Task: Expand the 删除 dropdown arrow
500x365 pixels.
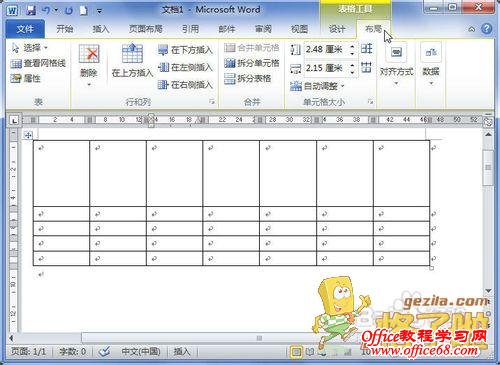Action: click(89, 85)
